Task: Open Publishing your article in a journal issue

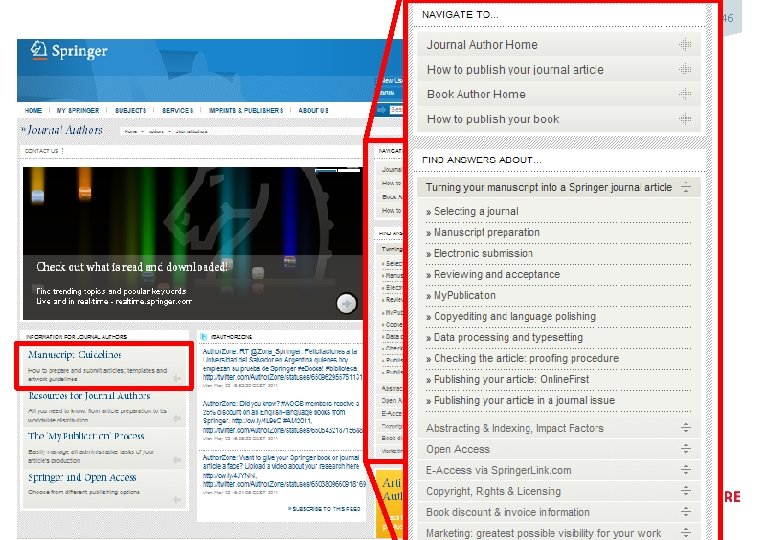Action: (524, 400)
